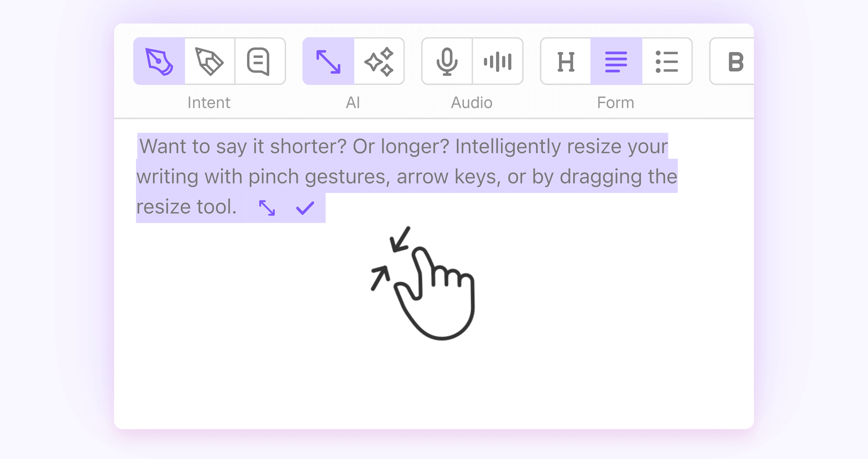Activate the AI resize arrow tool
868x459 pixels.
point(328,61)
